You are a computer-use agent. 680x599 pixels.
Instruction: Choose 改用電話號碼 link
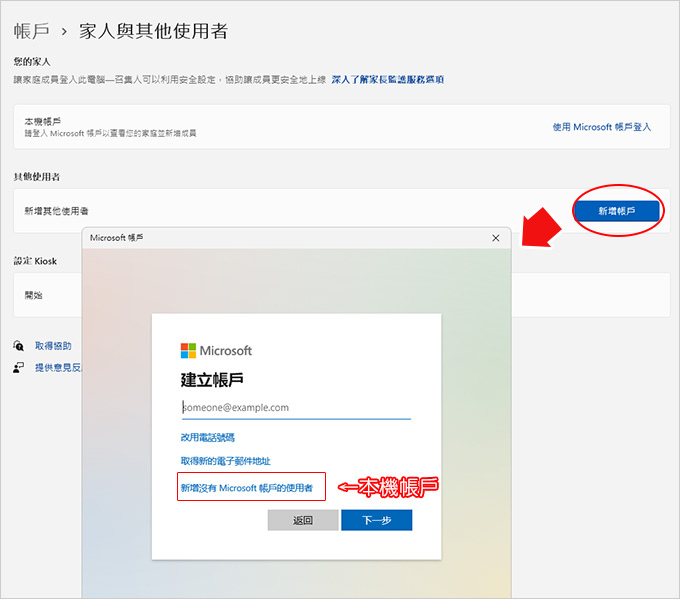207,437
